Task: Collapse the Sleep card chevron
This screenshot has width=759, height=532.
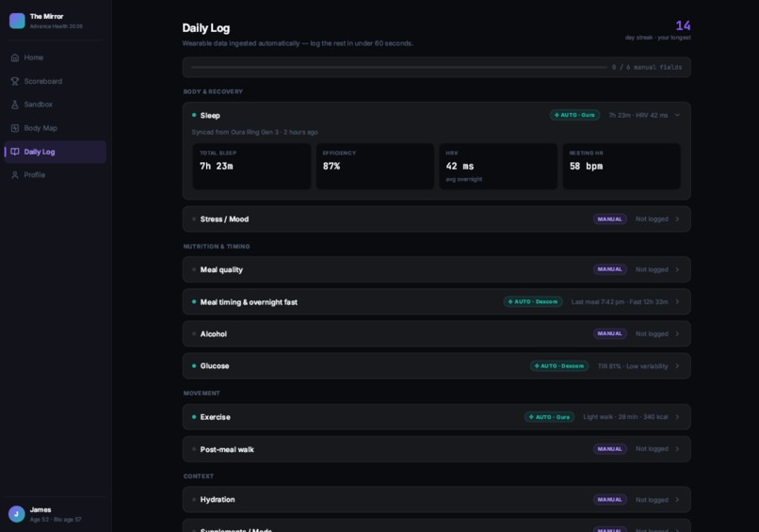Action: point(677,115)
